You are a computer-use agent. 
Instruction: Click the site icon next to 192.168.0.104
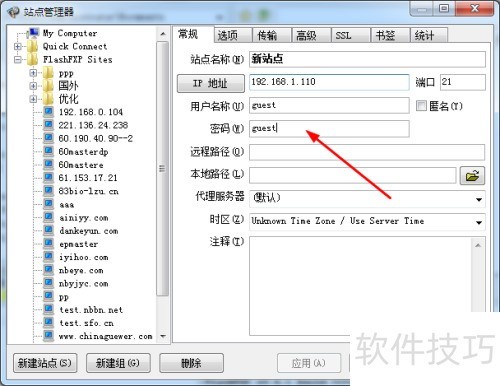point(48,111)
